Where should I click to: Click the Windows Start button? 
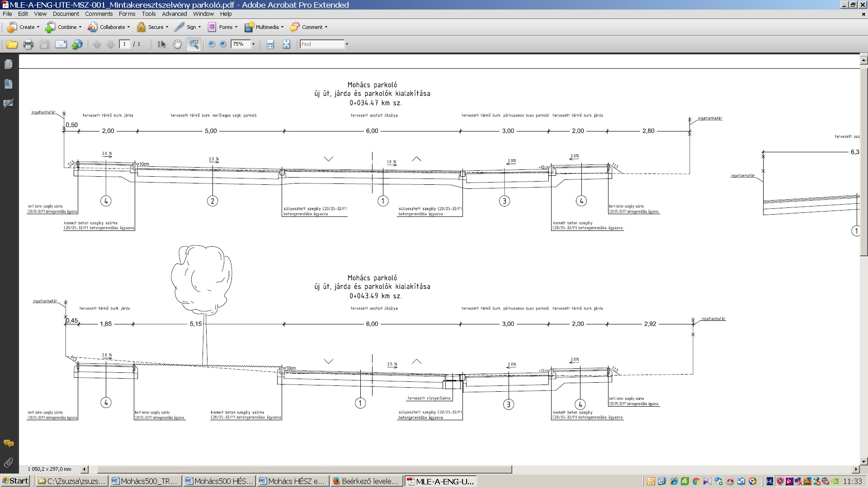15,481
